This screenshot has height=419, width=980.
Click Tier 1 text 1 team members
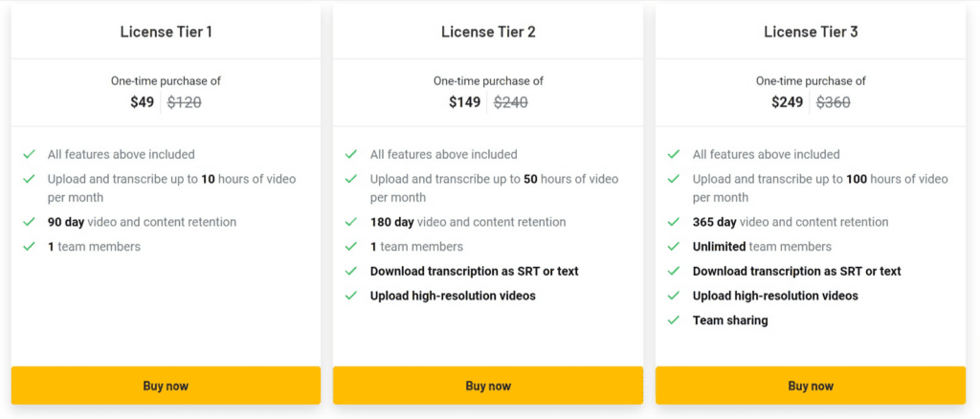(x=94, y=247)
